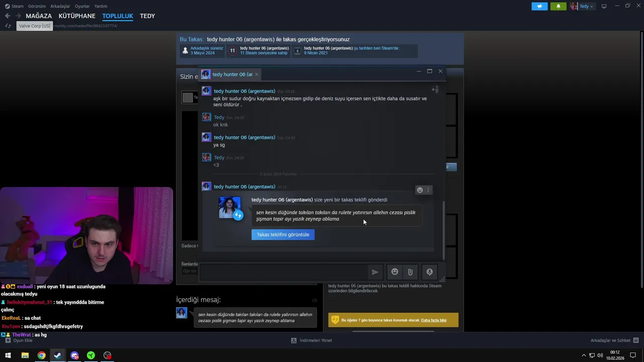
Task: Attach a file with the paperclip icon
Action: click(x=410, y=272)
